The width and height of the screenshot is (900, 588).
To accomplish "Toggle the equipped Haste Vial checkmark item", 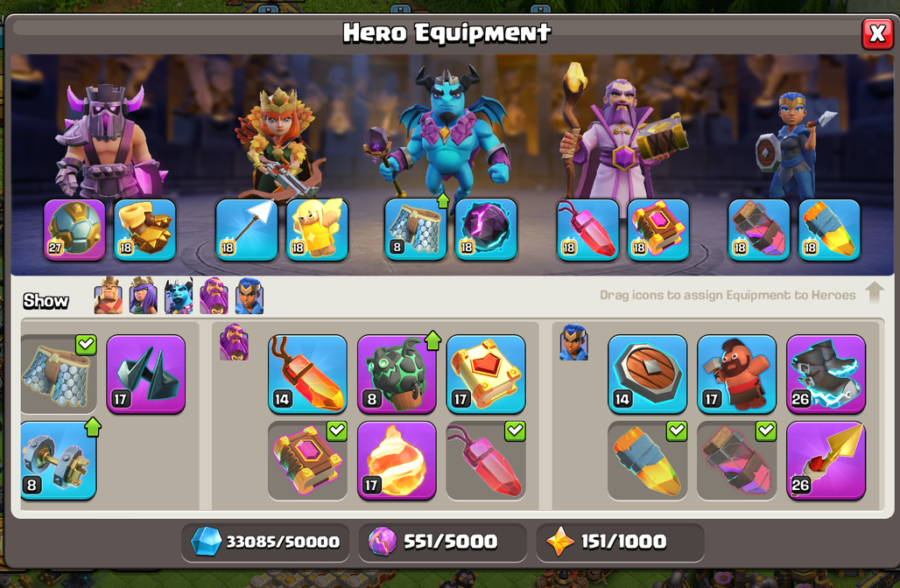I will [736, 460].
